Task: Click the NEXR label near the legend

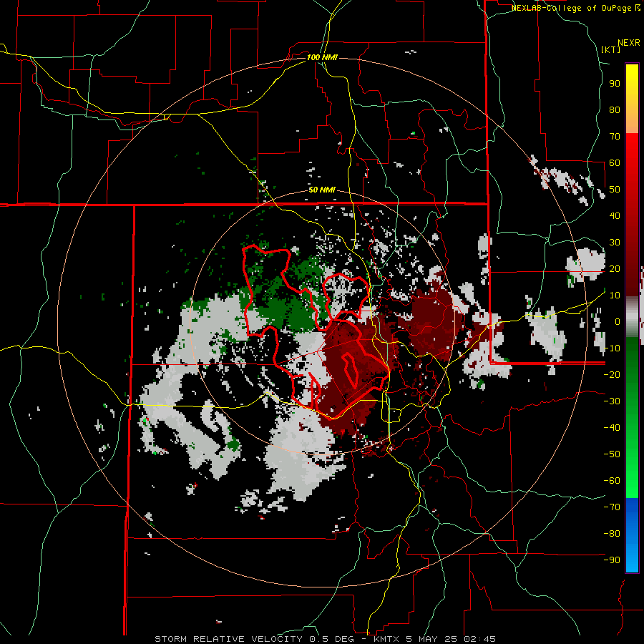Action: (629, 43)
